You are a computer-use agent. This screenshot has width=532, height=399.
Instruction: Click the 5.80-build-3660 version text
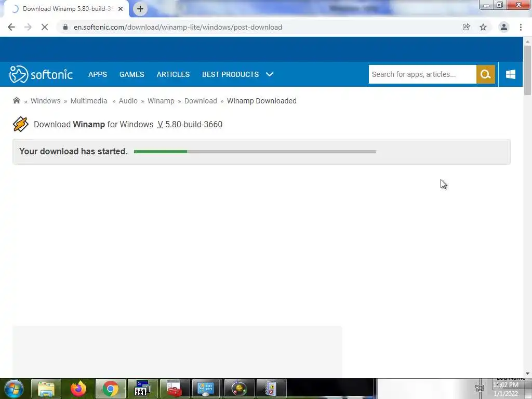(x=194, y=125)
